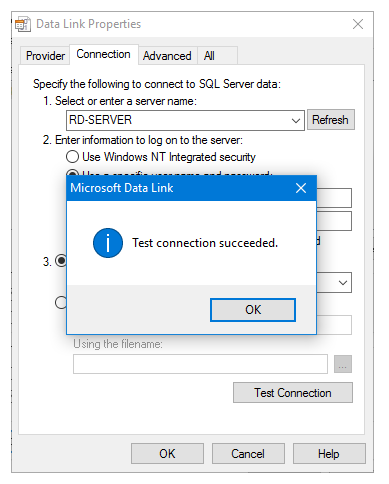Refresh the server name list
The width and height of the screenshot is (389, 484).
coord(330,120)
